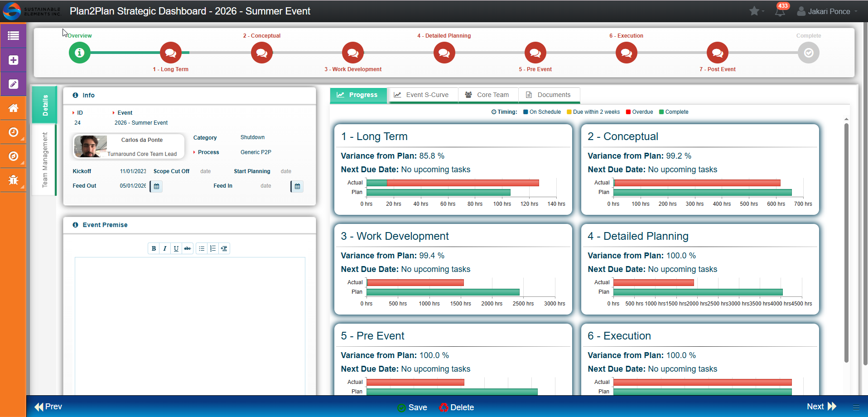This screenshot has width=868, height=417.
Task: Open the 3 - Work Development stage icon
Action: 353,53
